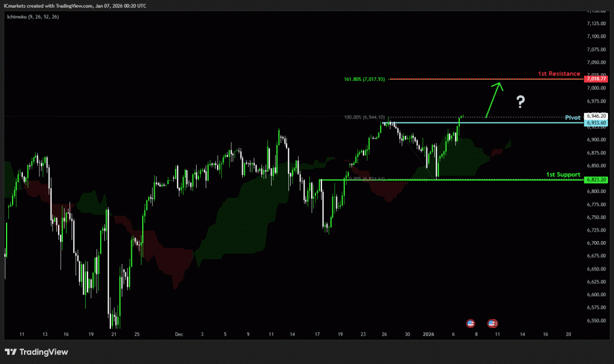Image resolution: width=614 pixels, height=364 pixels.
Task: Click the first US flag economic event icon
Action: click(x=470, y=323)
